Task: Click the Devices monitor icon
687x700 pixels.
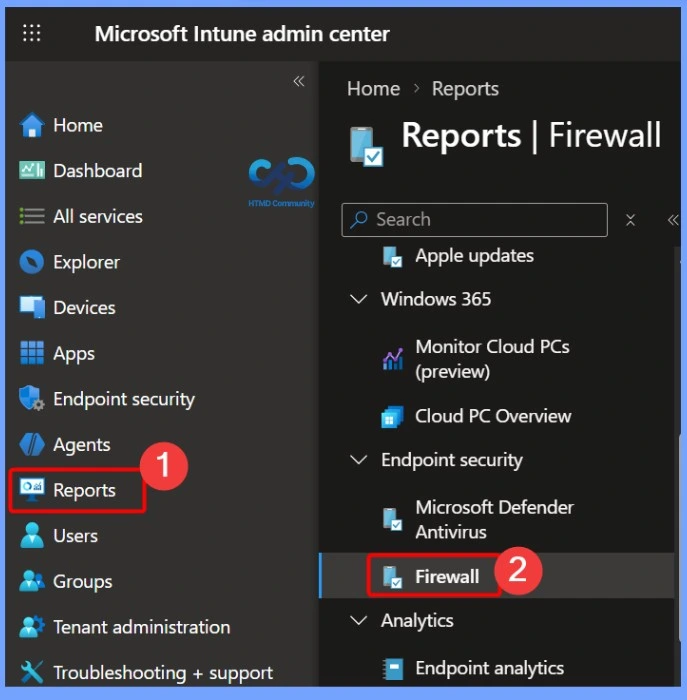Action: point(32,307)
